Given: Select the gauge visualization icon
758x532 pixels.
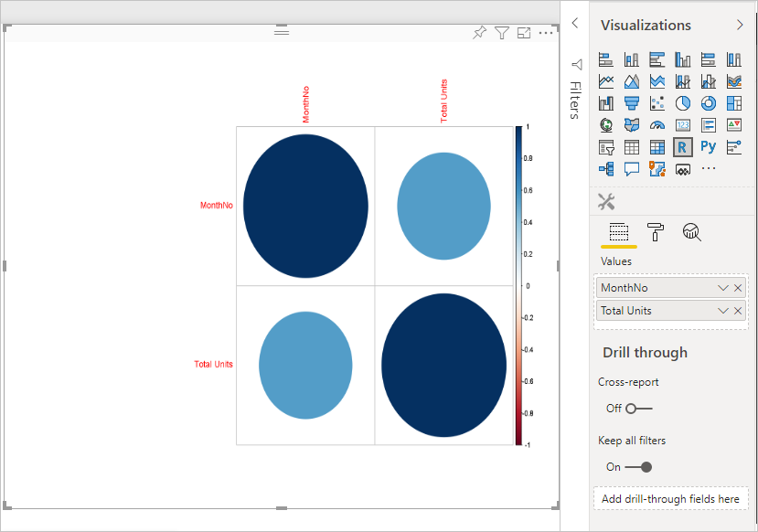Looking at the screenshot, I should click(x=657, y=124).
